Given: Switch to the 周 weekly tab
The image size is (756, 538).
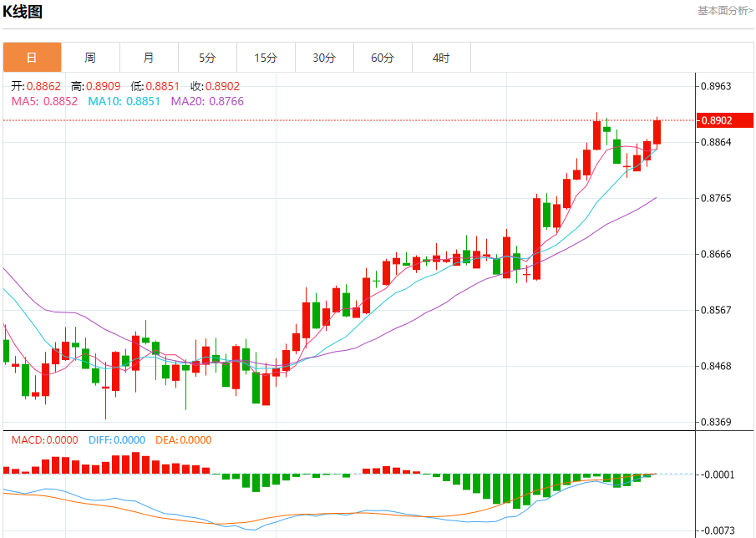Looking at the screenshot, I should click(91, 58).
